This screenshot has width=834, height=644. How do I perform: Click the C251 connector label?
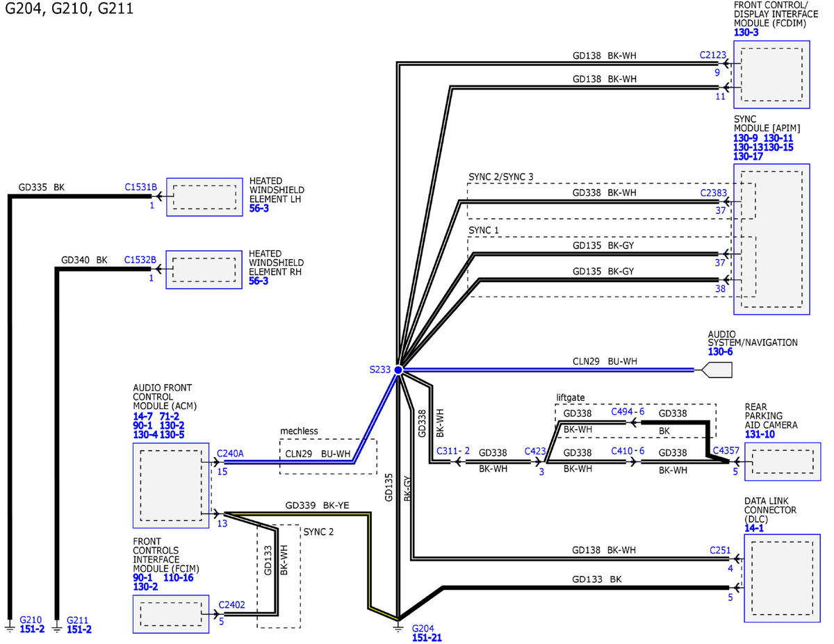pos(720,551)
